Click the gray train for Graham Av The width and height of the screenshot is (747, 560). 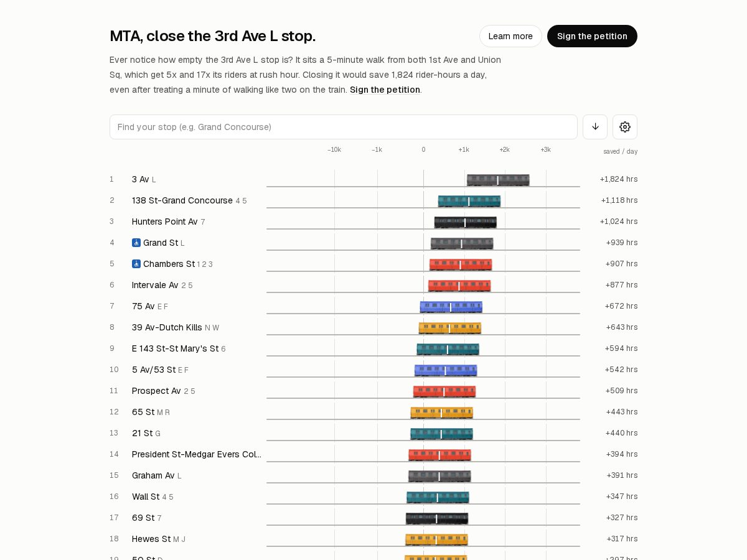click(440, 477)
